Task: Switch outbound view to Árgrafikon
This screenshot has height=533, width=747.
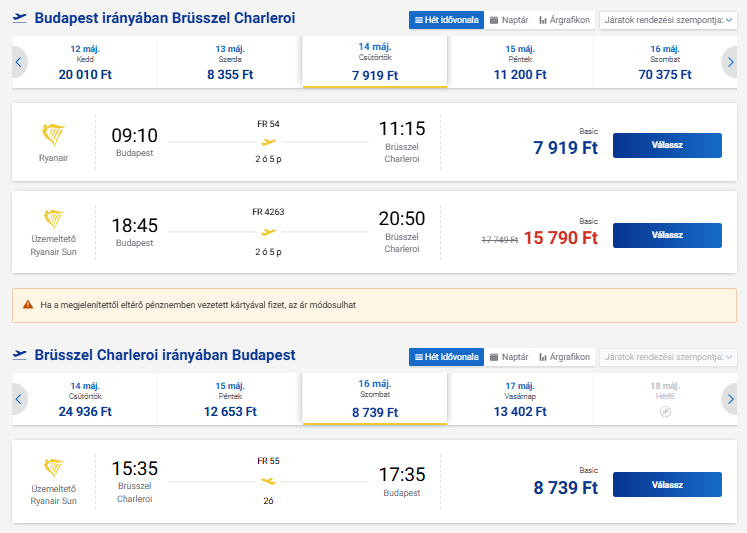Action: click(x=565, y=20)
